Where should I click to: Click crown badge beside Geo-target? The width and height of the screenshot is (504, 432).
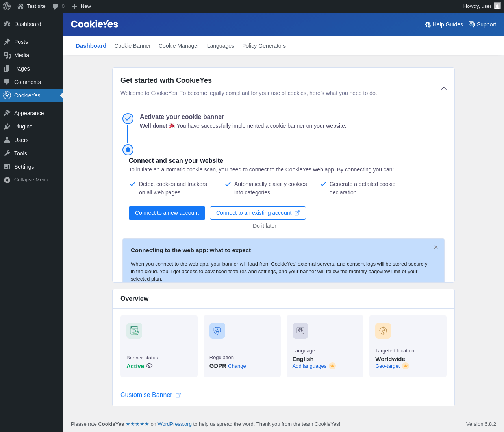(x=406, y=366)
